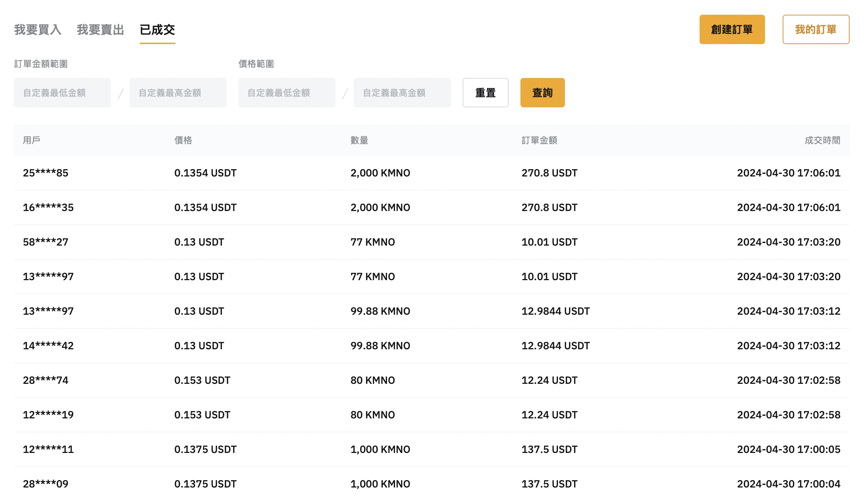Click maximum price range input field
Image resolution: width=868 pixels, height=500 pixels.
(402, 93)
